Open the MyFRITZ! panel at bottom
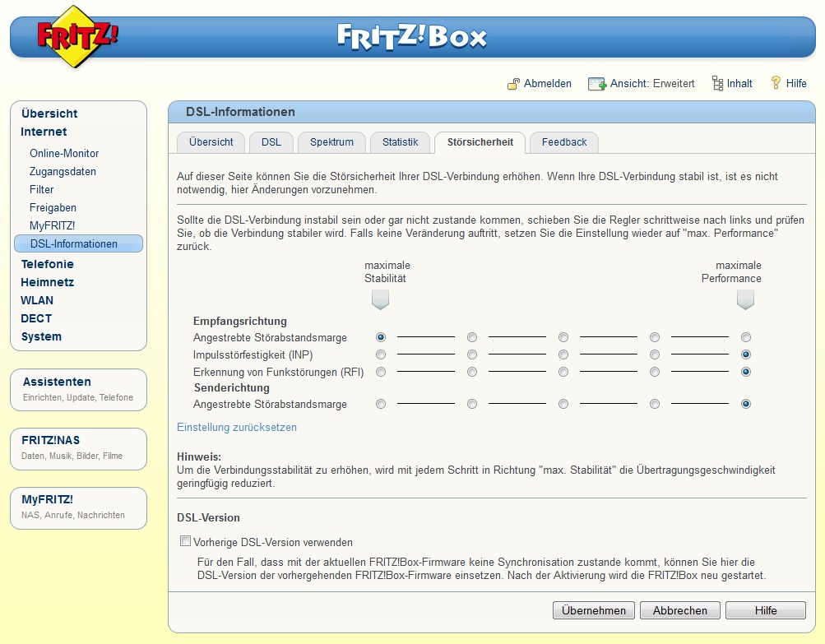The width and height of the screenshot is (825, 644). pos(78,507)
